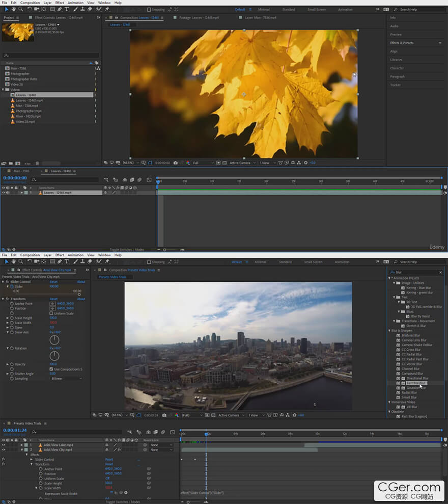
Task: Switch to Footage Leaves - 12461.mp4 tab
Action: coord(199,18)
